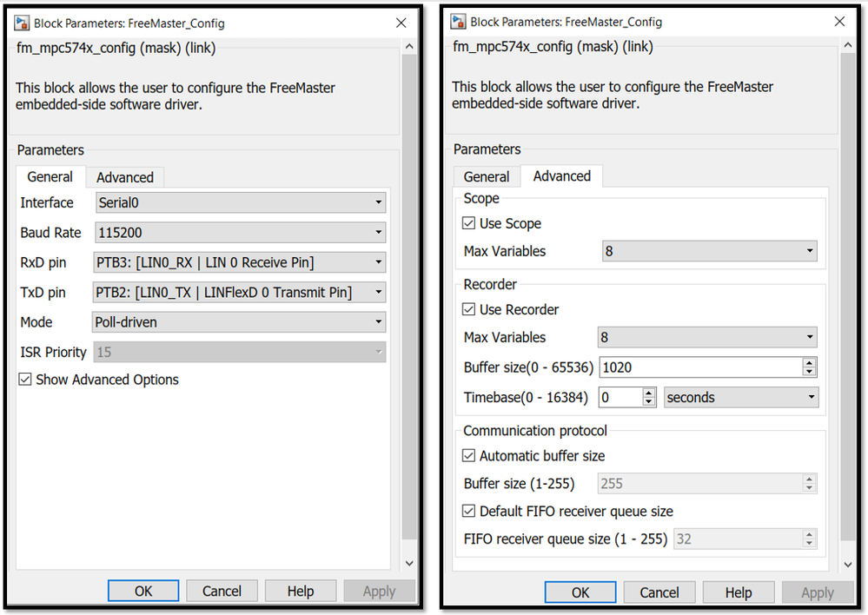Uncheck the Use Recorder checkbox
The width and height of the screenshot is (868, 615).
[x=468, y=309]
